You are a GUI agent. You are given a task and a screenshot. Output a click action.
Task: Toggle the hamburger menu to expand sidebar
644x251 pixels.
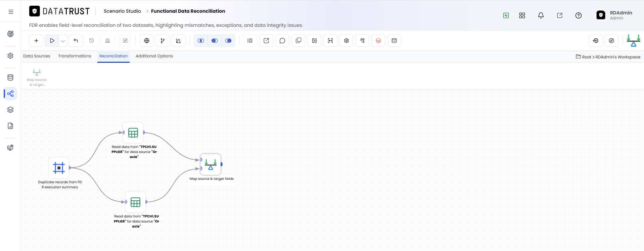11,12
